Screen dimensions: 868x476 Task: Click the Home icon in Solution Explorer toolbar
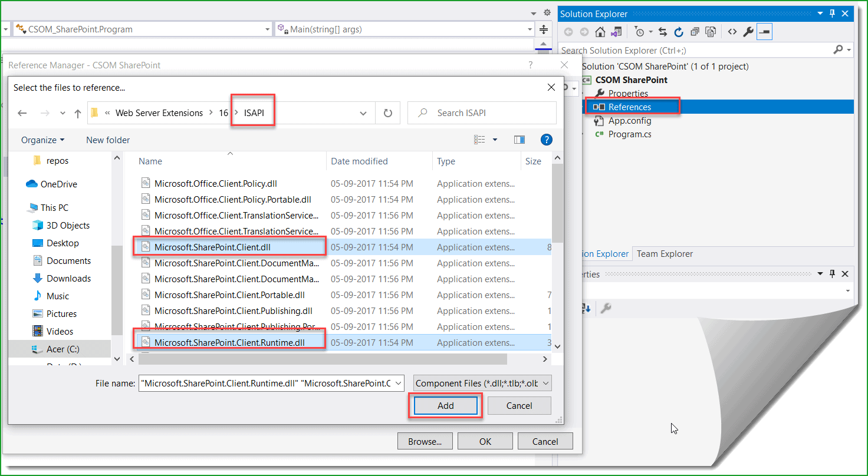coord(600,31)
